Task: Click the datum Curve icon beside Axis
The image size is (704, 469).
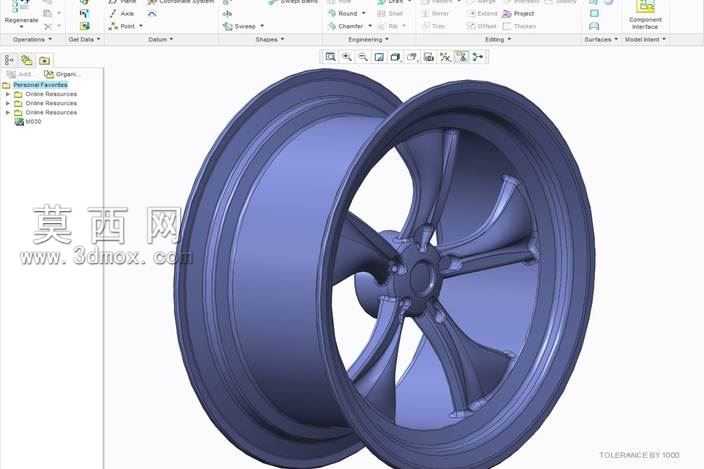Action: [152, 14]
